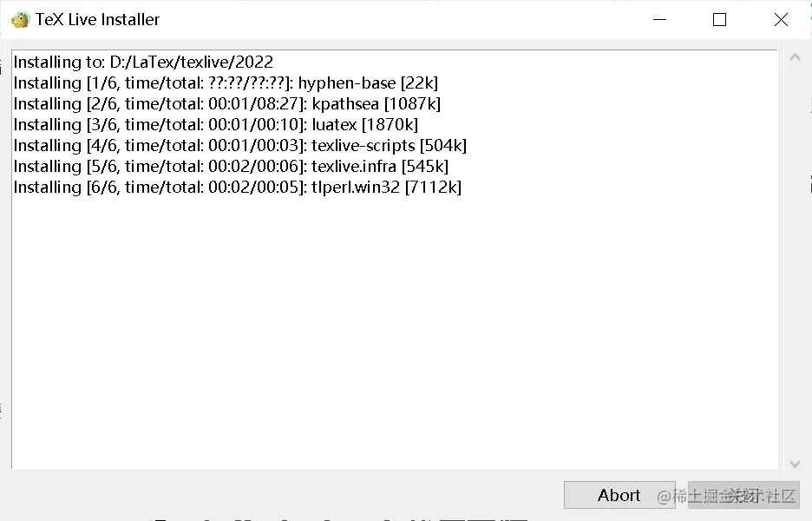
Task: Click the greyed-out button beside Abort
Action: coord(743,495)
